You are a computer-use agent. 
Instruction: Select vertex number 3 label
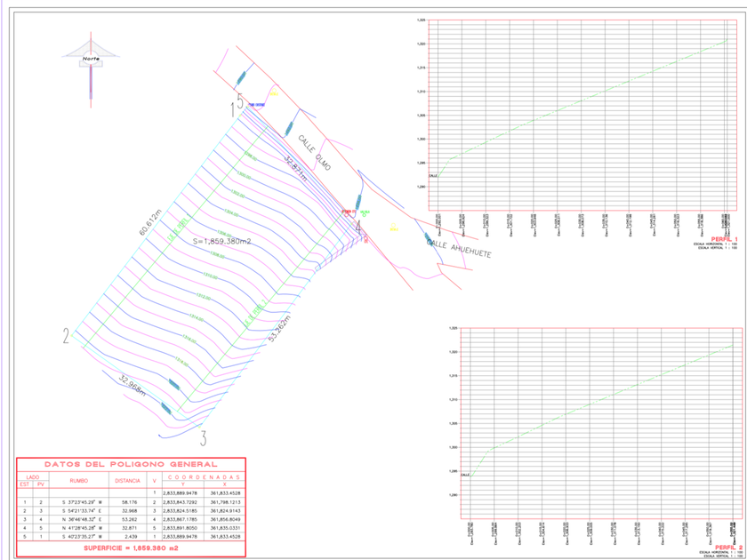coord(203,437)
